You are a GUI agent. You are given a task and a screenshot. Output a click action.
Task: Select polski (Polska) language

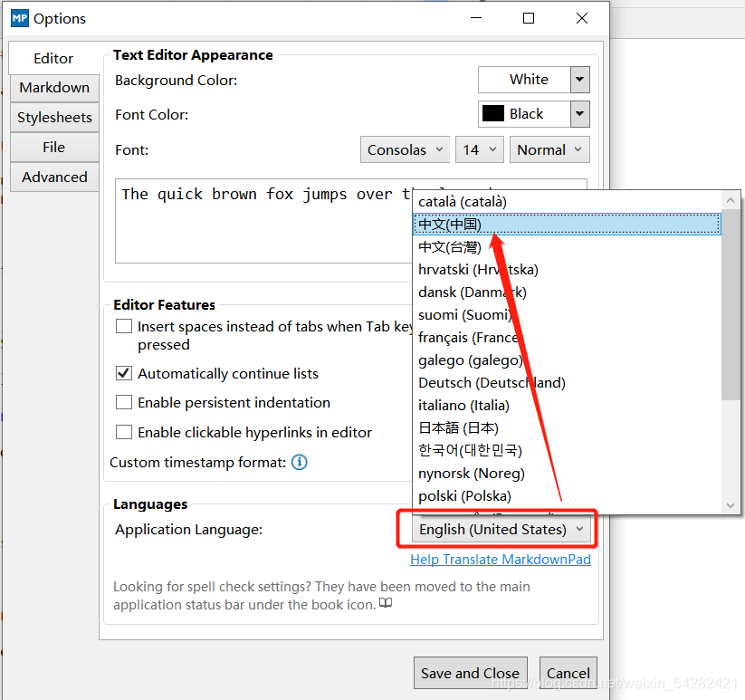tap(567, 495)
